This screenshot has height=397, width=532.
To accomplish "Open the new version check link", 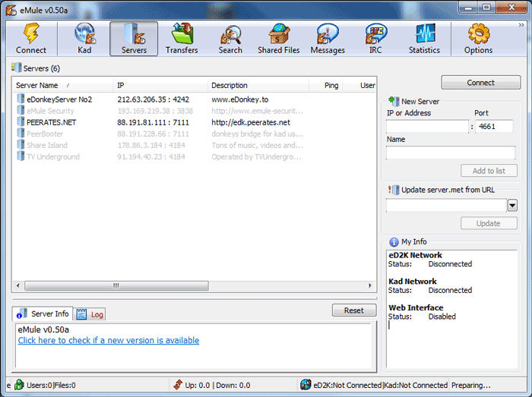I will click(109, 340).
